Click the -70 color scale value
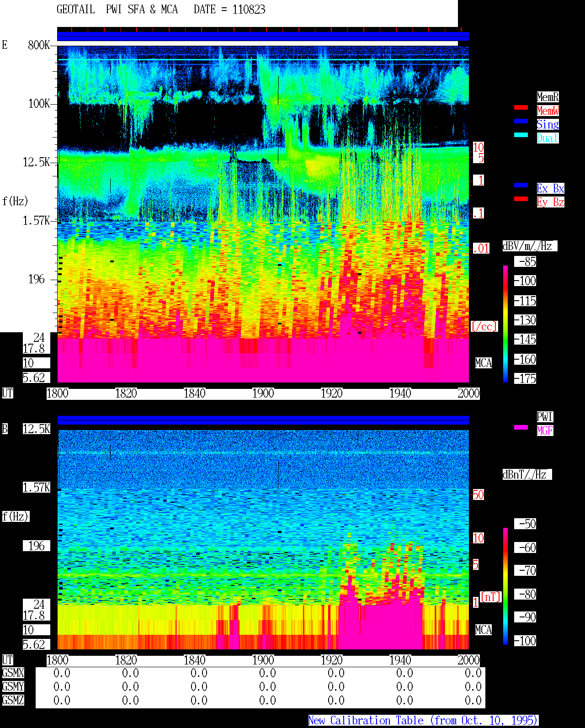Viewport: 585px width, 728px height. [x=525, y=570]
